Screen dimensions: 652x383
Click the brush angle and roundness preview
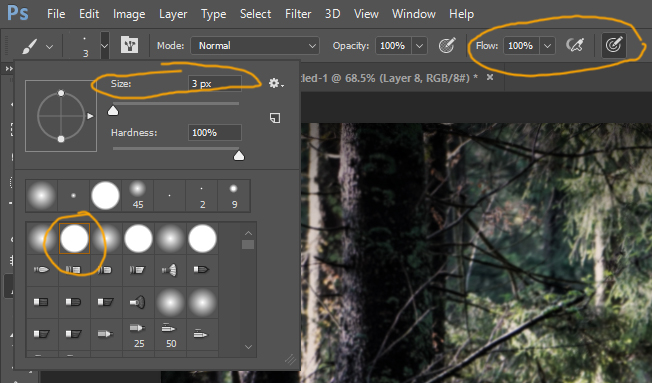click(x=61, y=116)
